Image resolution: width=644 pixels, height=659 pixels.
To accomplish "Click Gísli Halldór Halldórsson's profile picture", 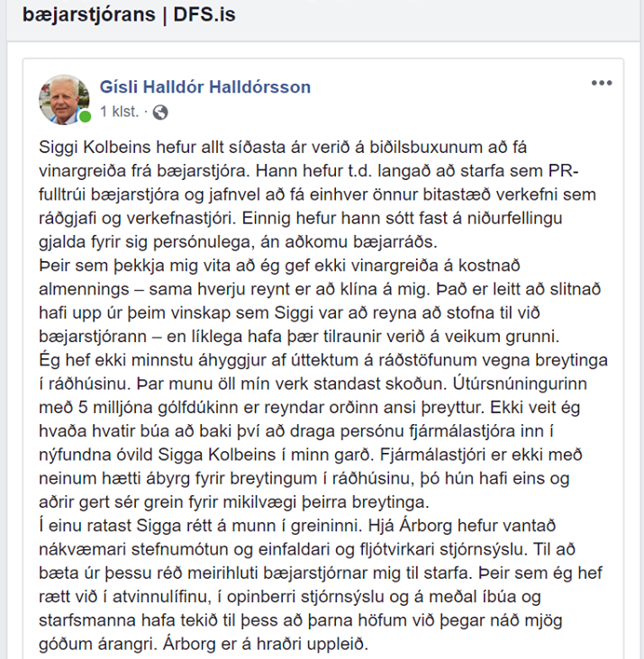I will (65, 99).
